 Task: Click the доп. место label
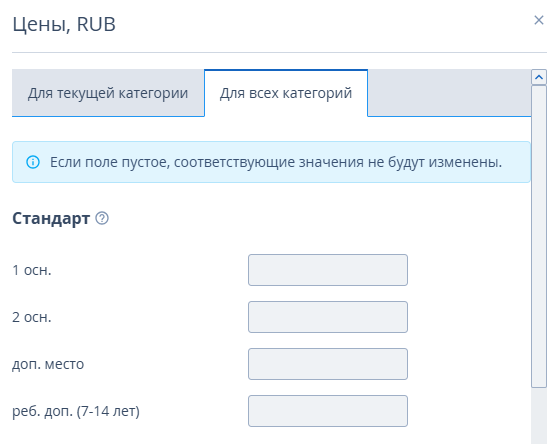pos(48,364)
